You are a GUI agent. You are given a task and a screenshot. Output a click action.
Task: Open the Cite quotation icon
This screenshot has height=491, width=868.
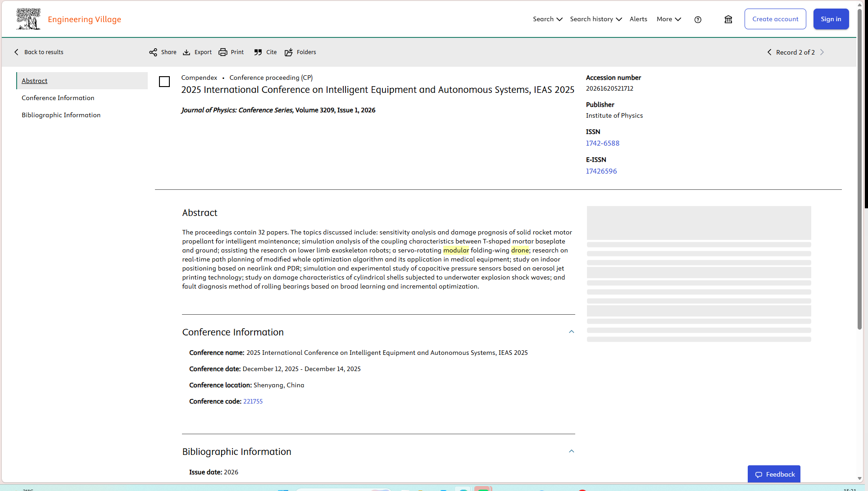point(258,52)
